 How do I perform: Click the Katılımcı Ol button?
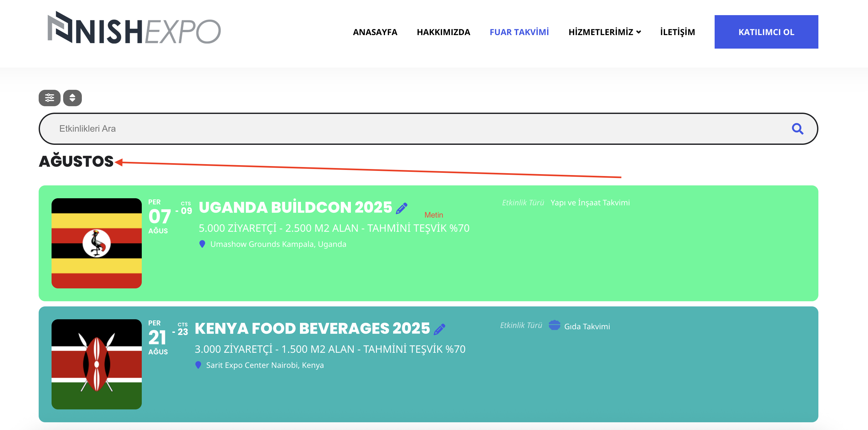click(x=766, y=32)
